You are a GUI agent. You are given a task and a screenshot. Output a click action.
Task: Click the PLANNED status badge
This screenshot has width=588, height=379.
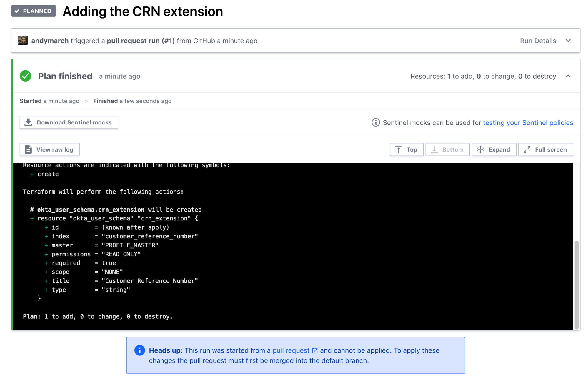click(34, 11)
